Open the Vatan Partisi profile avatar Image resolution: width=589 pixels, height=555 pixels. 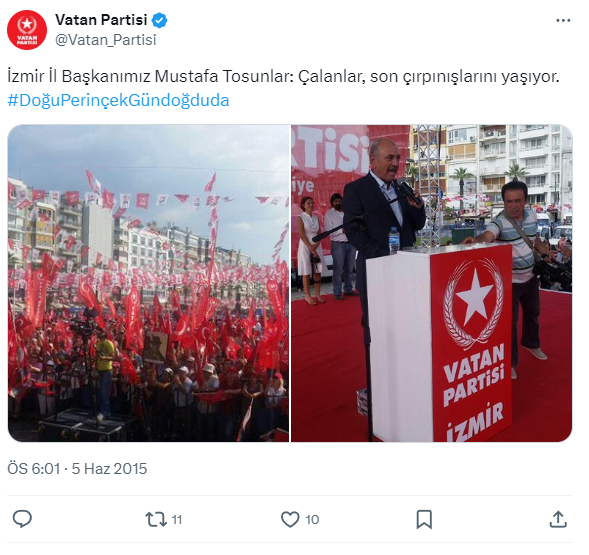point(27,30)
